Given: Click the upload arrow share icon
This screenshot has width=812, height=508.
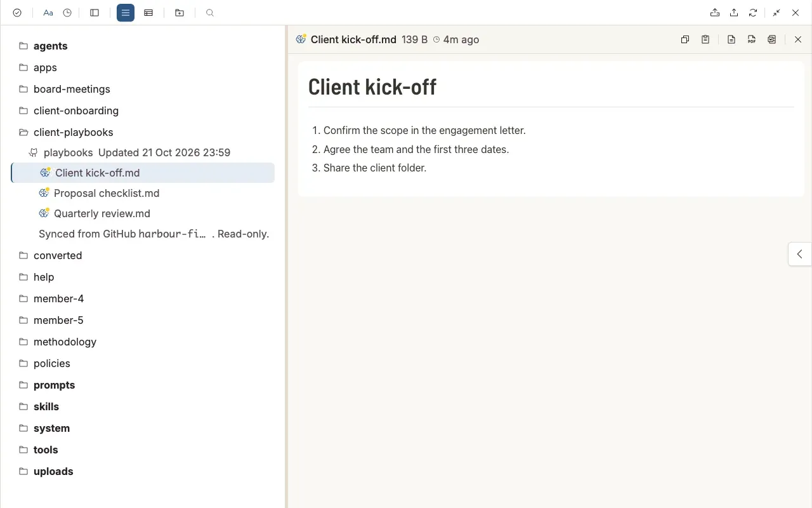Looking at the screenshot, I should click(x=734, y=13).
